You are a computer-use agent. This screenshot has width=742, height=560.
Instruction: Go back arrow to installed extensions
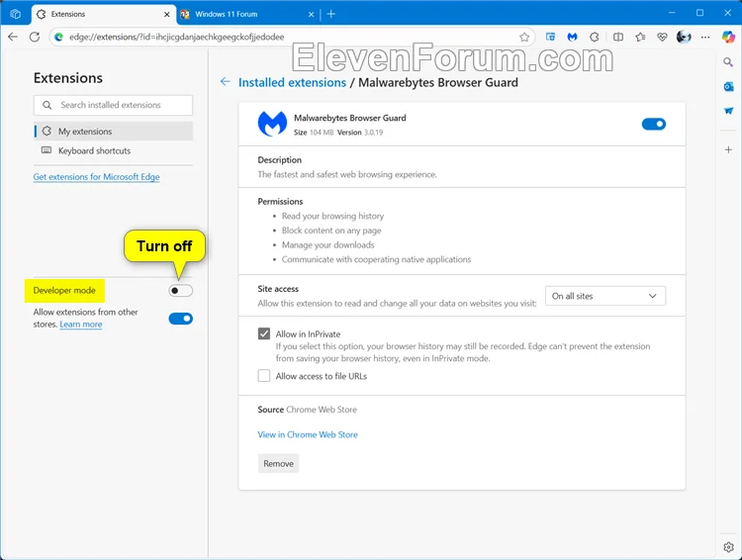(x=226, y=82)
